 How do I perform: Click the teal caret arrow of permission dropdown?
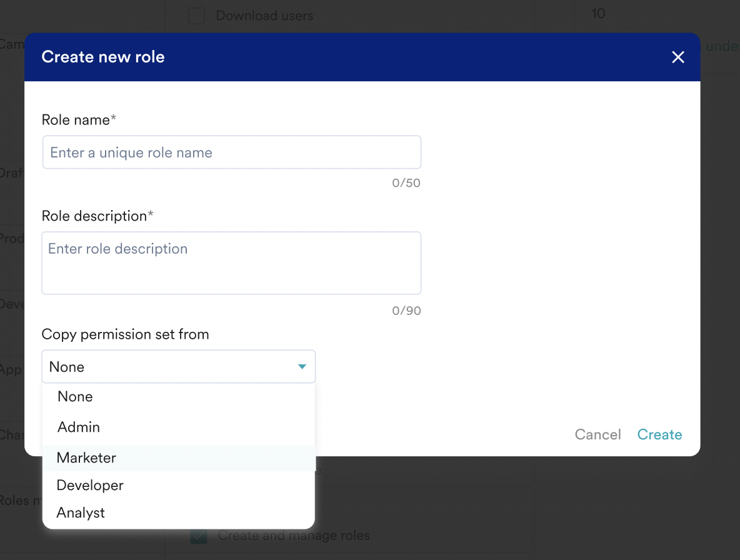[x=302, y=367]
